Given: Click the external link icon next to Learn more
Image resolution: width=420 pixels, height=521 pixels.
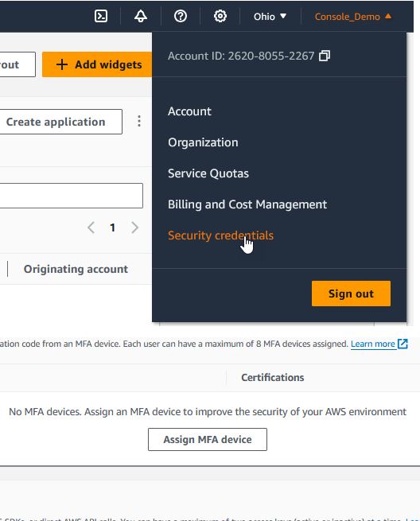Looking at the screenshot, I should (402, 344).
